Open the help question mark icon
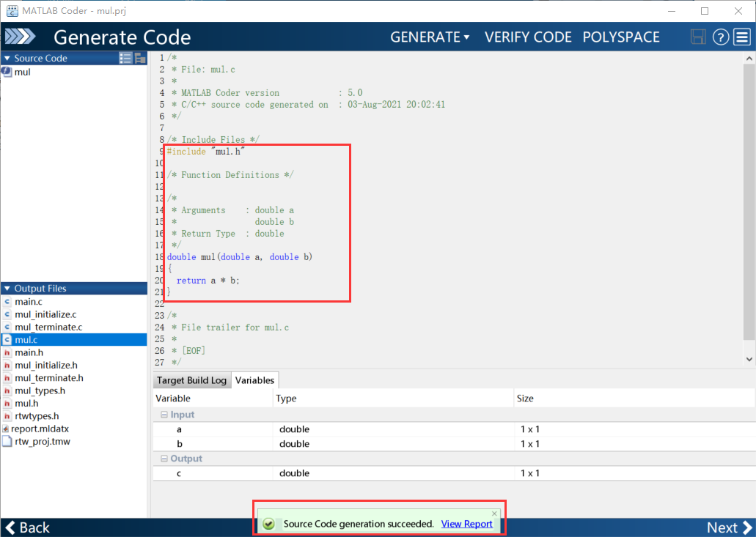Image resolution: width=756 pixels, height=537 pixels. point(720,37)
